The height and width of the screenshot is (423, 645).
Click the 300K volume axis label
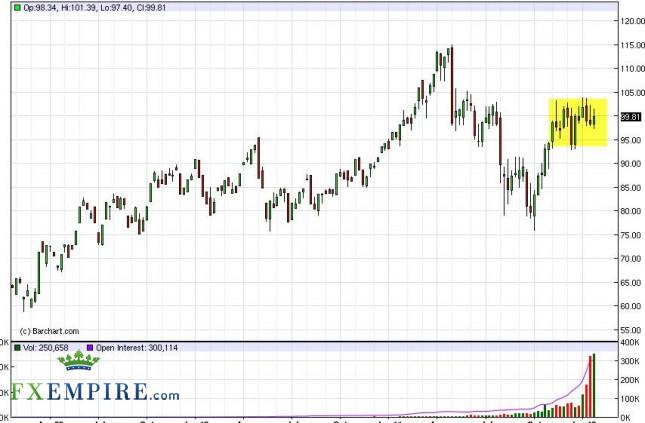pyautogui.click(x=630, y=361)
